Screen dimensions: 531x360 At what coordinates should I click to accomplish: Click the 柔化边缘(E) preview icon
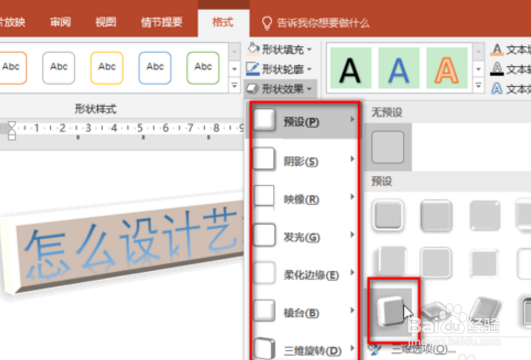264,272
